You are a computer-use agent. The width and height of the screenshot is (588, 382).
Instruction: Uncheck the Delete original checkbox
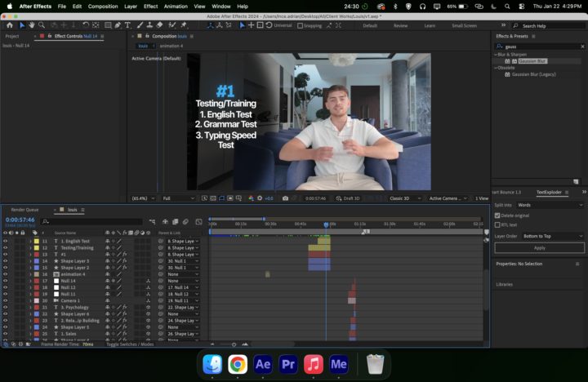click(497, 215)
